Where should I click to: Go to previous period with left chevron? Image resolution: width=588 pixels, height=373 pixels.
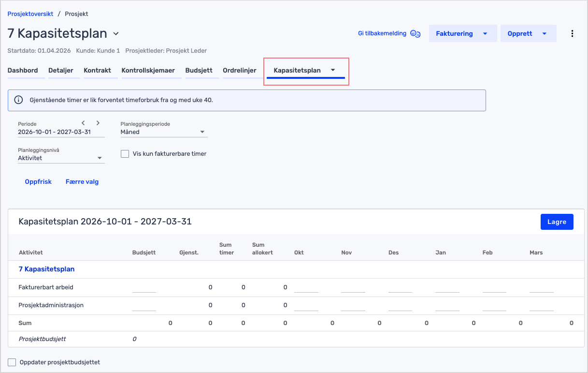click(83, 123)
